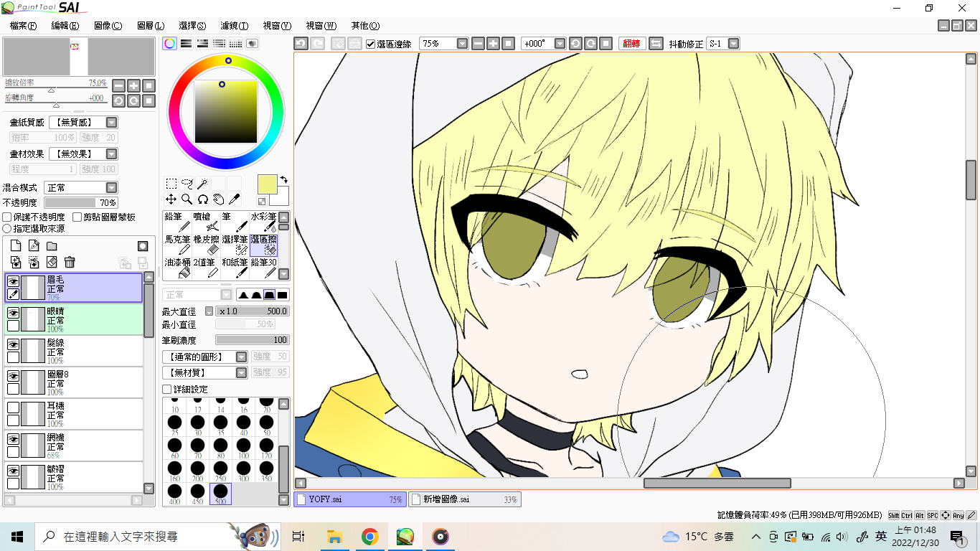Show the color wheel panel
The image size is (980, 551).
click(169, 43)
